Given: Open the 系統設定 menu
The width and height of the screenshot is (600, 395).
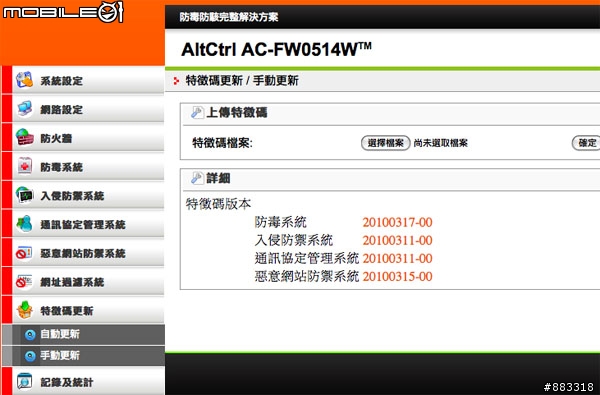Looking at the screenshot, I should (83, 80).
